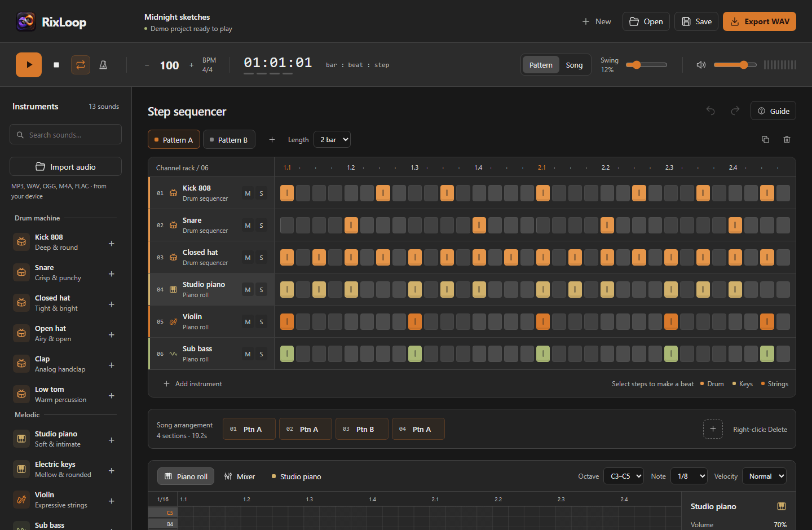Add Clap to the rack

coord(112,365)
